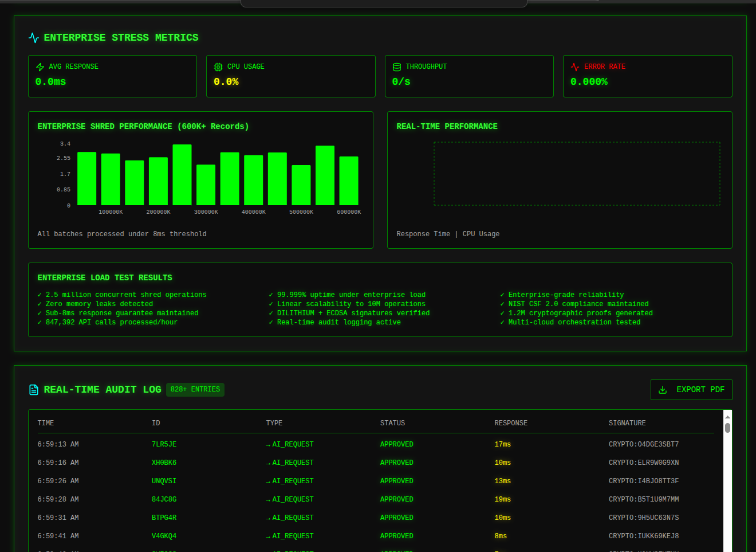Click 'DILITHIUM + ECDSA signatures verified' line

pos(349,313)
